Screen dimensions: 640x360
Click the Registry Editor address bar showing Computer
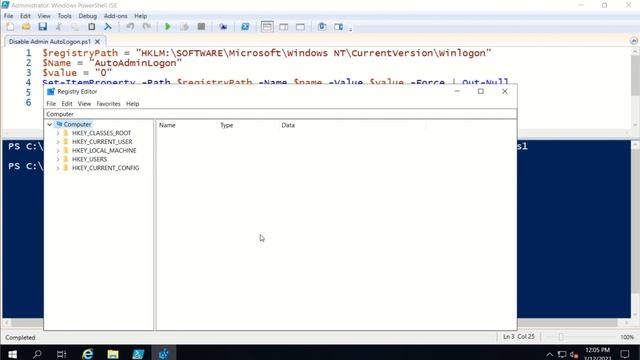pos(280,114)
